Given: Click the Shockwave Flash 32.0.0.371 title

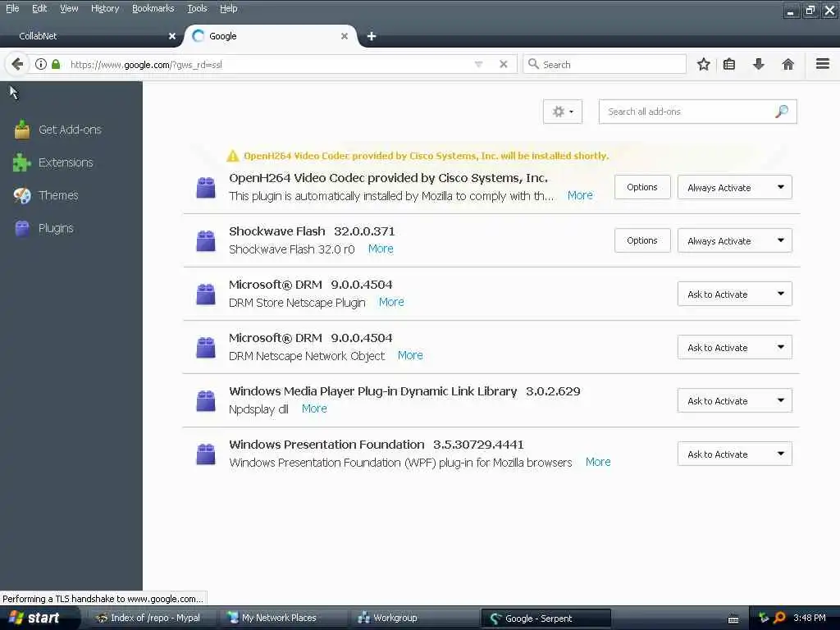Looking at the screenshot, I should pyautogui.click(x=312, y=231).
